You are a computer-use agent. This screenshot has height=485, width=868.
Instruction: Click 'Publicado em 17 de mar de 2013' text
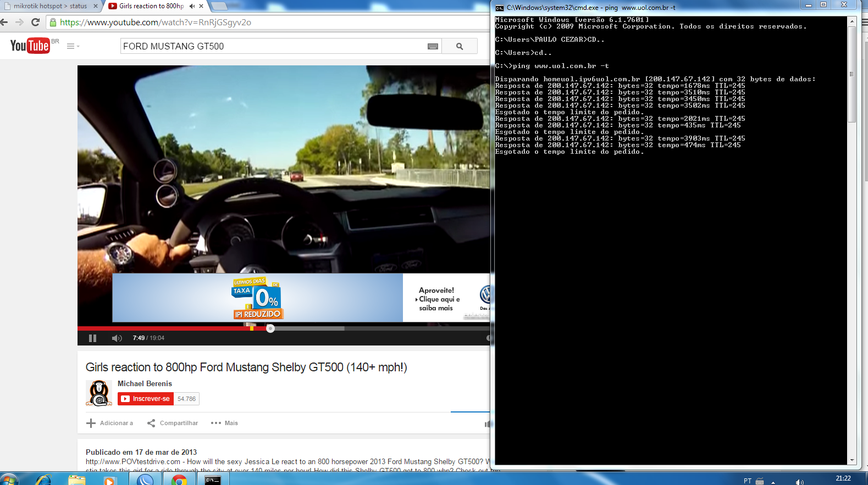(141, 453)
